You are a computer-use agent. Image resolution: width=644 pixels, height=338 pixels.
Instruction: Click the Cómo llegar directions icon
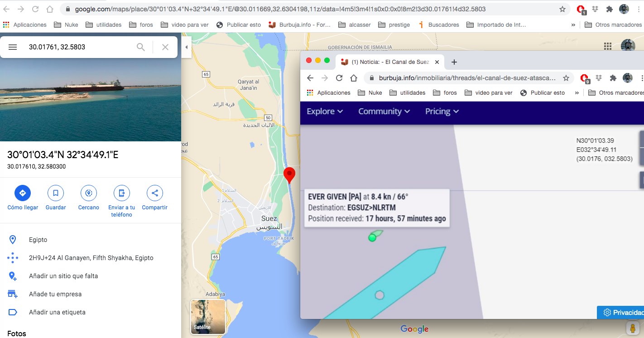click(x=23, y=193)
